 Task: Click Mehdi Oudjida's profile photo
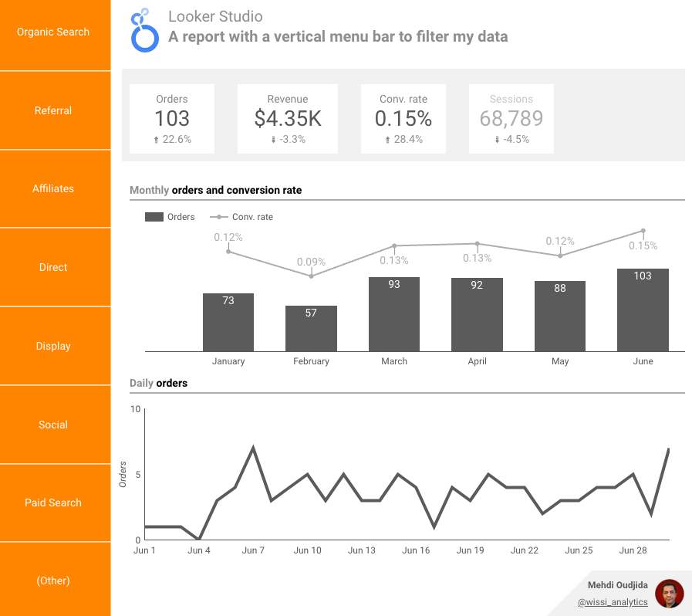(670, 594)
